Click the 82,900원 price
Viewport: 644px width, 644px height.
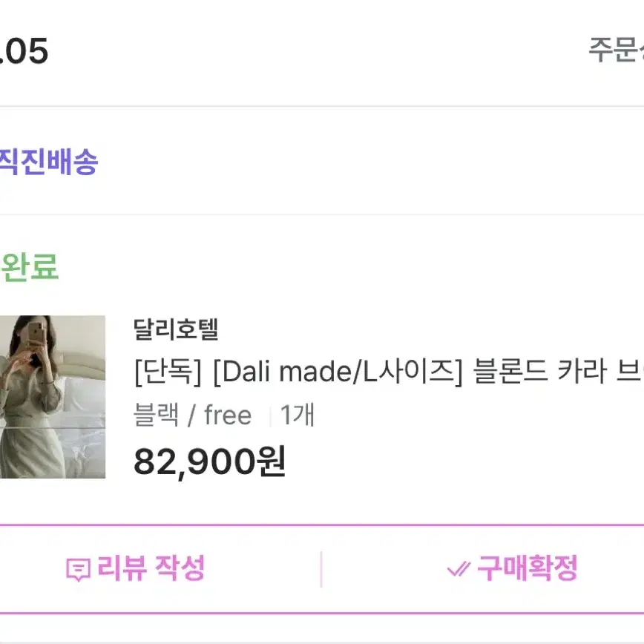coord(210,461)
